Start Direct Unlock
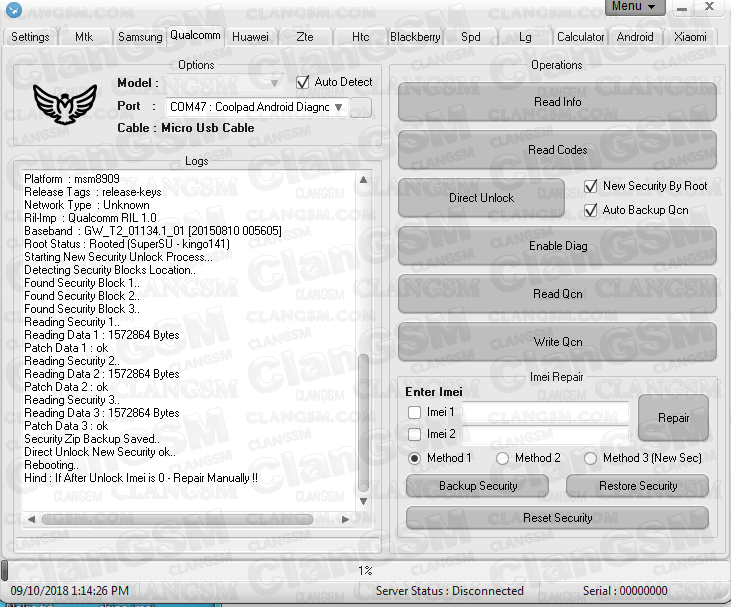 coord(481,198)
